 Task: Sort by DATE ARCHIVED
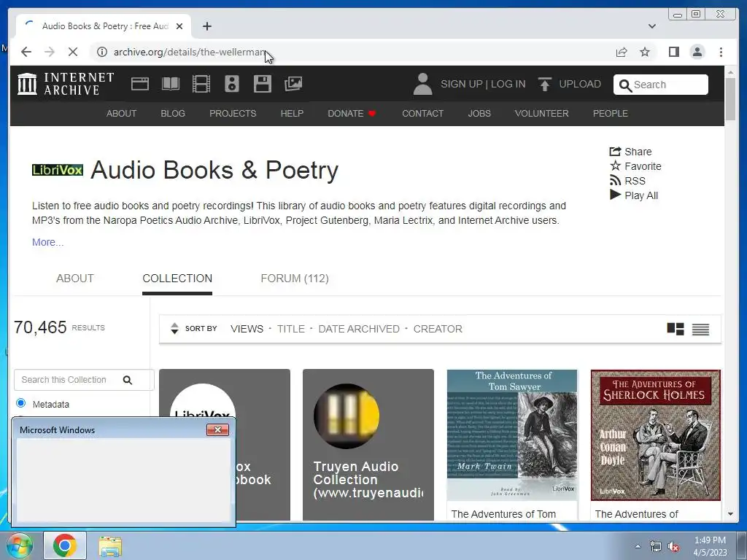[359, 329]
